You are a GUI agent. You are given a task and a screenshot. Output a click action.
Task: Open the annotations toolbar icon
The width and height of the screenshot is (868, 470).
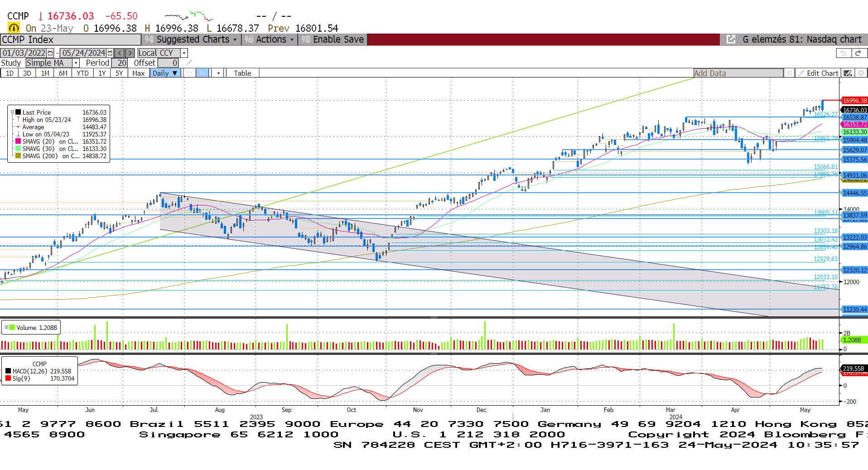point(848,73)
